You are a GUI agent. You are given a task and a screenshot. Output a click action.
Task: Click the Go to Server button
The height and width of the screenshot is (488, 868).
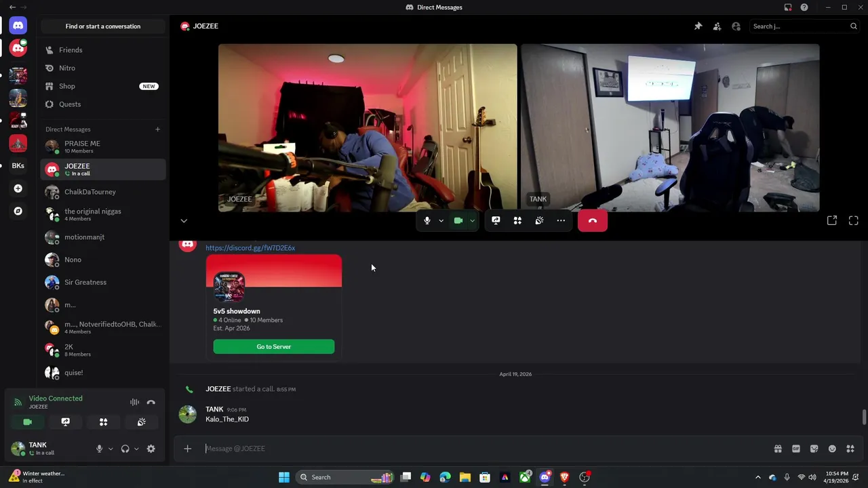[274, 347]
